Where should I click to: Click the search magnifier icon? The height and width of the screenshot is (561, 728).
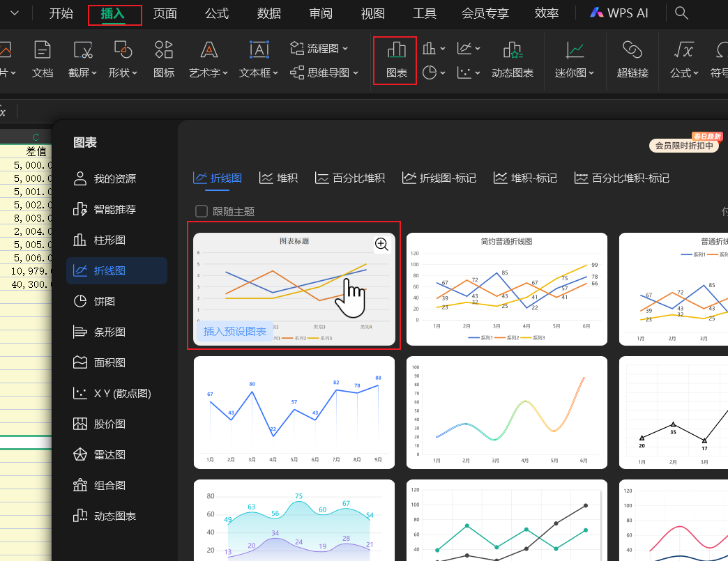point(681,13)
